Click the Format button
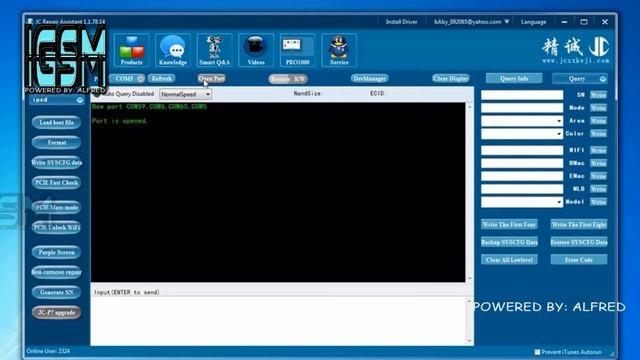This screenshot has height=360, width=640. (x=56, y=142)
